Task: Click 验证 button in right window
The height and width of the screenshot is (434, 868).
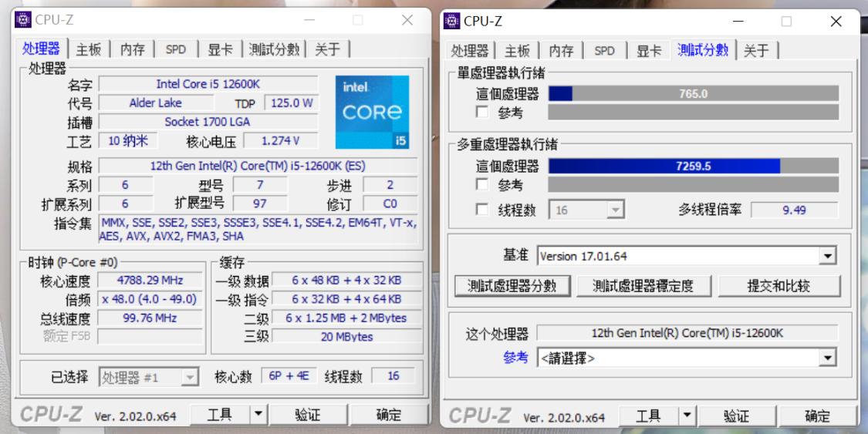Action: [736, 415]
